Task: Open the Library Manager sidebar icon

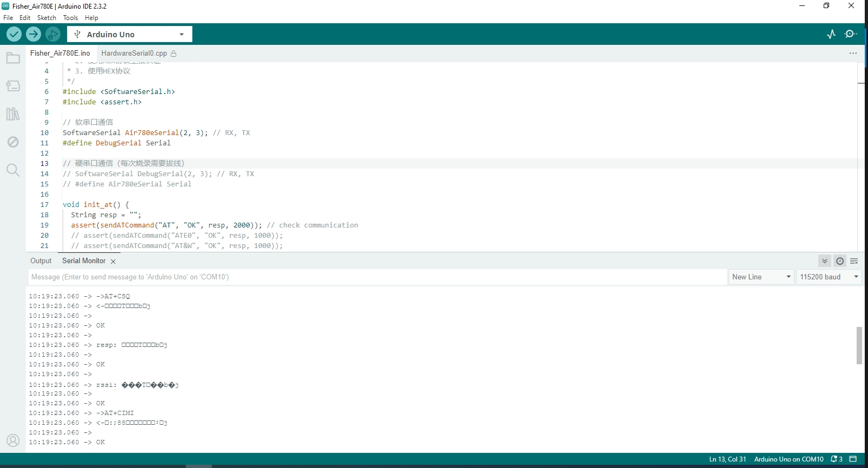Action: [13, 114]
